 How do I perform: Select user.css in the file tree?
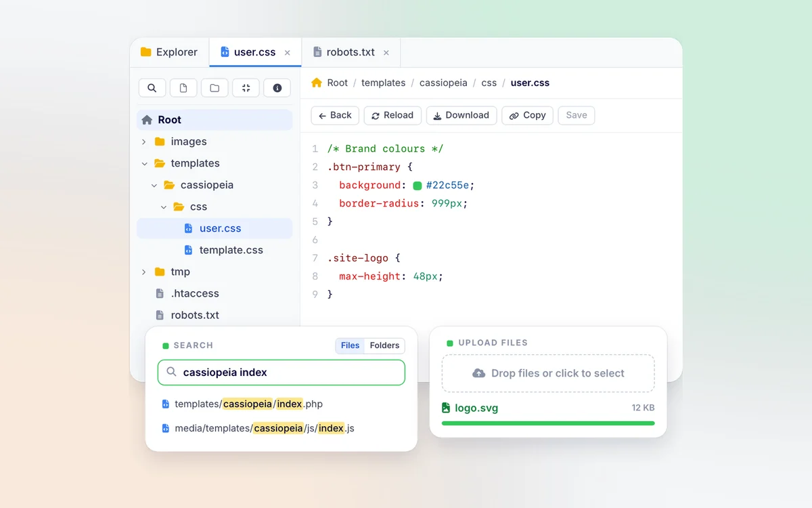point(215,228)
